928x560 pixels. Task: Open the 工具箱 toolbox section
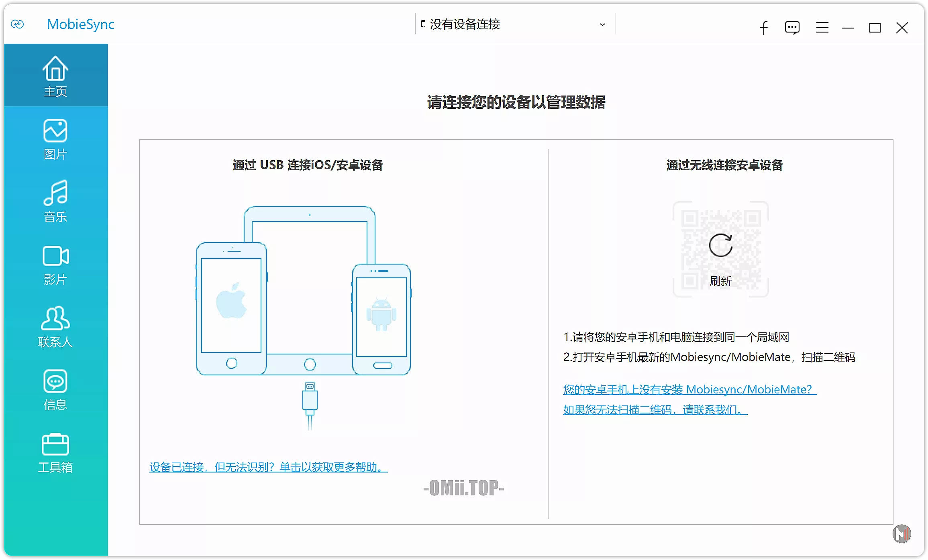point(55,453)
